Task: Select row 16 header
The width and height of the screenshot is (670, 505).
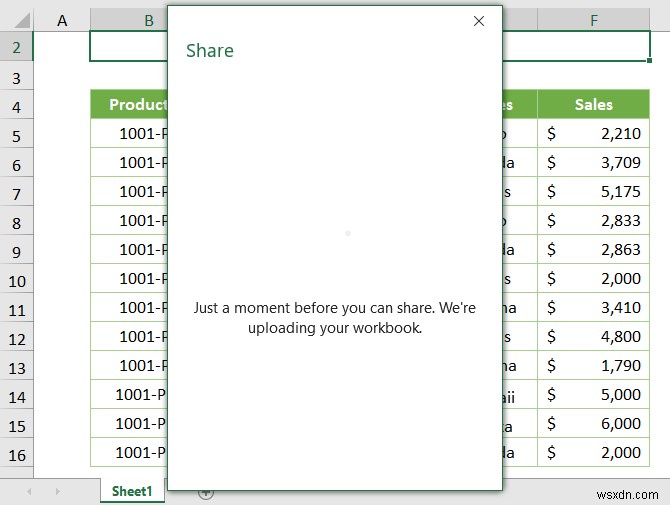Action: 16,453
